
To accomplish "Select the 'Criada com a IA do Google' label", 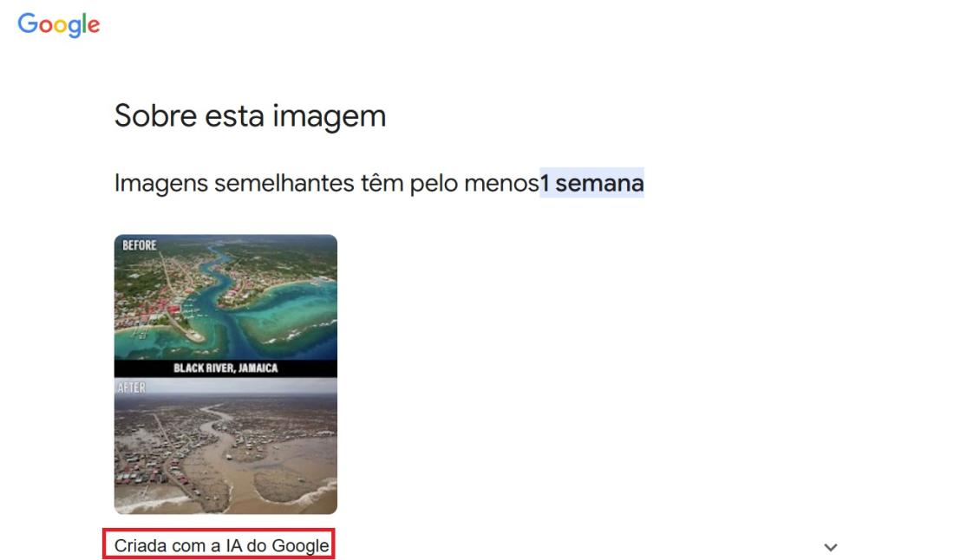I will click(221, 545).
